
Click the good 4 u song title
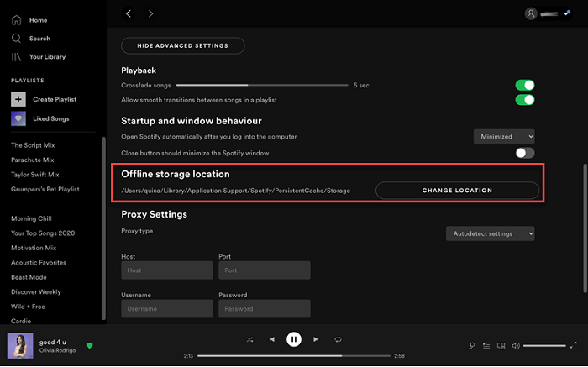point(52,343)
